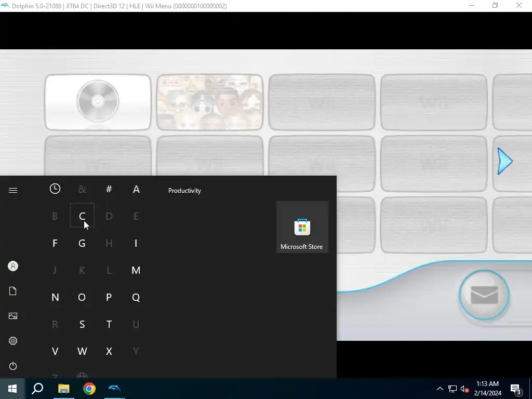Viewport: 532px width, 399px height.
Task: Open the Disc Channel tile
Action: (98, 102)
